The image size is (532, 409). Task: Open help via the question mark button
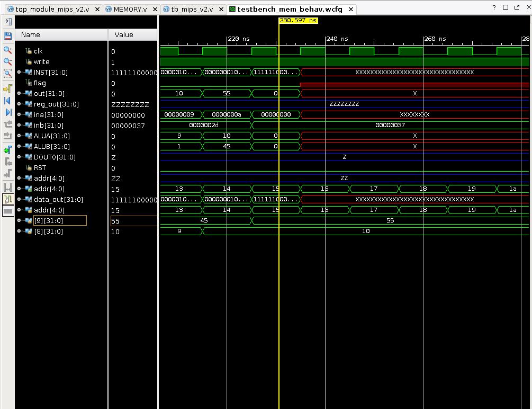pyautogui.click(x=494, y=6)
